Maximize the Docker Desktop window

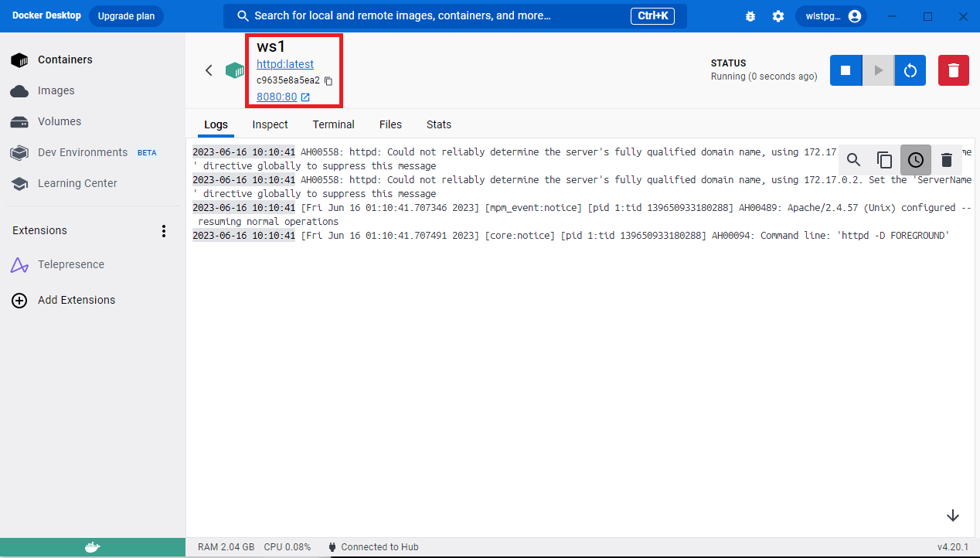928,16
